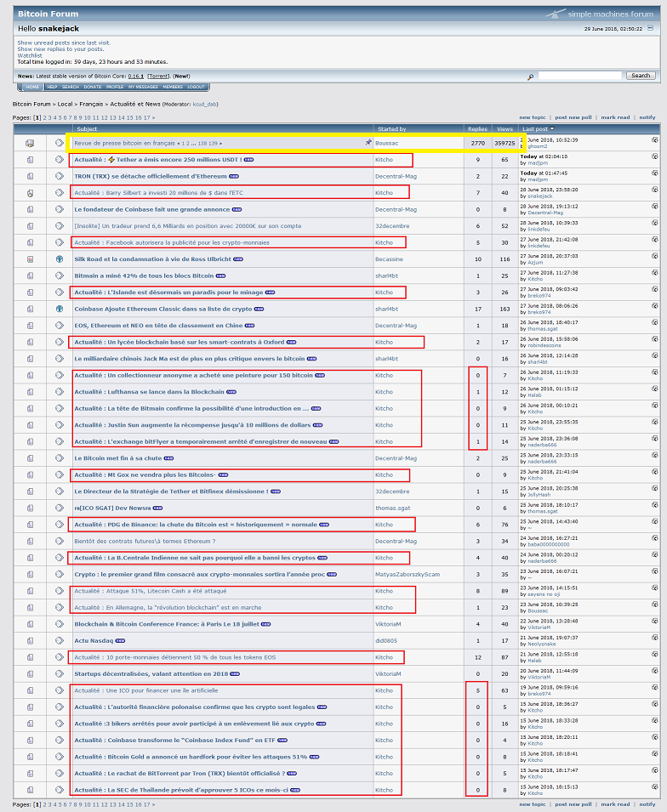The height and width of the screenshot is (812, 667).
Task: Click the poll icon in Silk Road row
Action: [x=60, y=259]
